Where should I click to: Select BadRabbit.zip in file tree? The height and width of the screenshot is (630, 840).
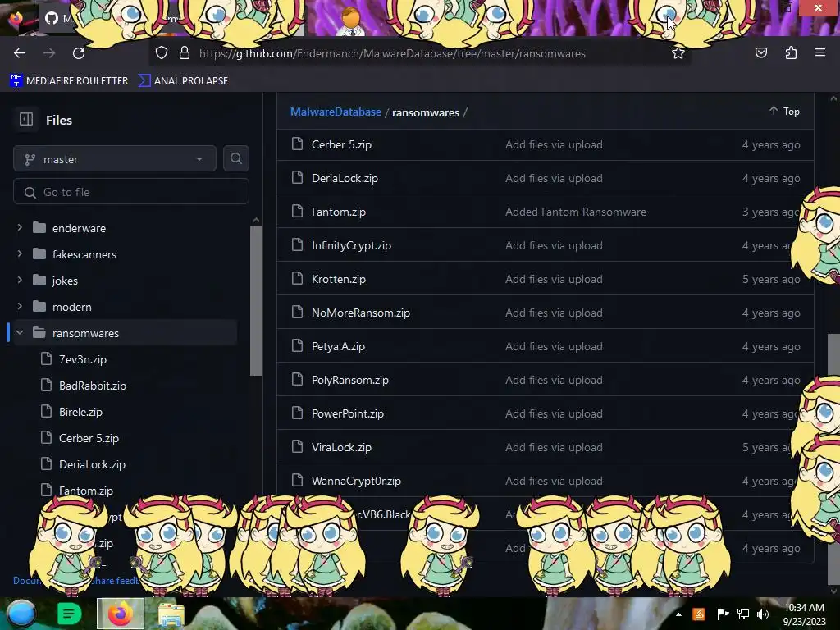(92, 386)
